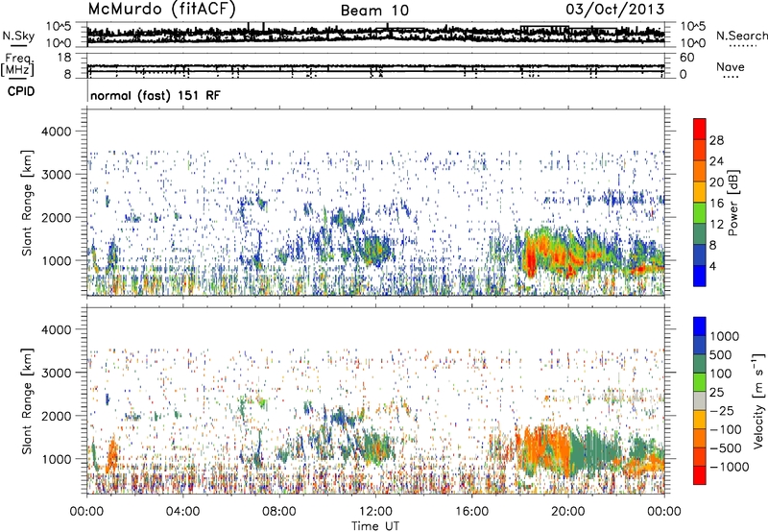768x532 pixels.
Task: Select the "Beam 10" heading text
Action: (x=374, y=11)
